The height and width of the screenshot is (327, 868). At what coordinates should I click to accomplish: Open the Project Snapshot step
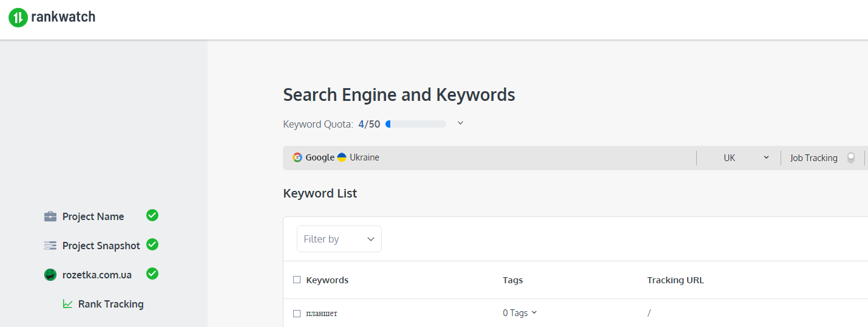coord(101,246)
